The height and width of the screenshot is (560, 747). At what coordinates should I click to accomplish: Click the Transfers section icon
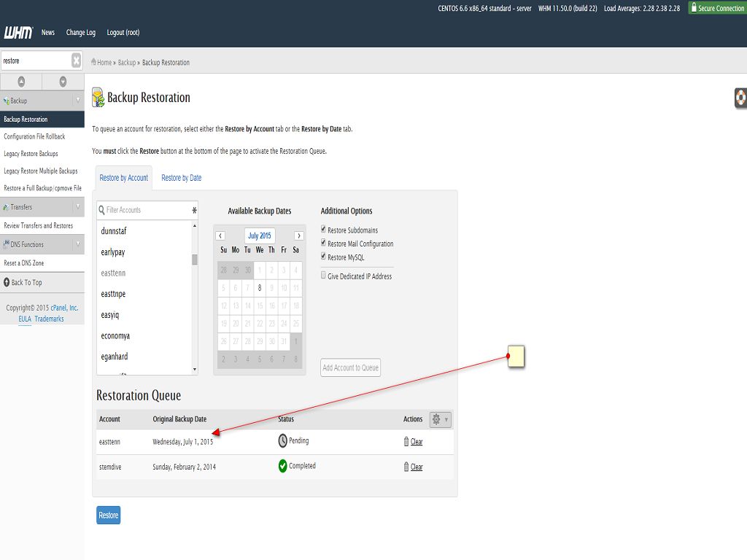point(6,207)
